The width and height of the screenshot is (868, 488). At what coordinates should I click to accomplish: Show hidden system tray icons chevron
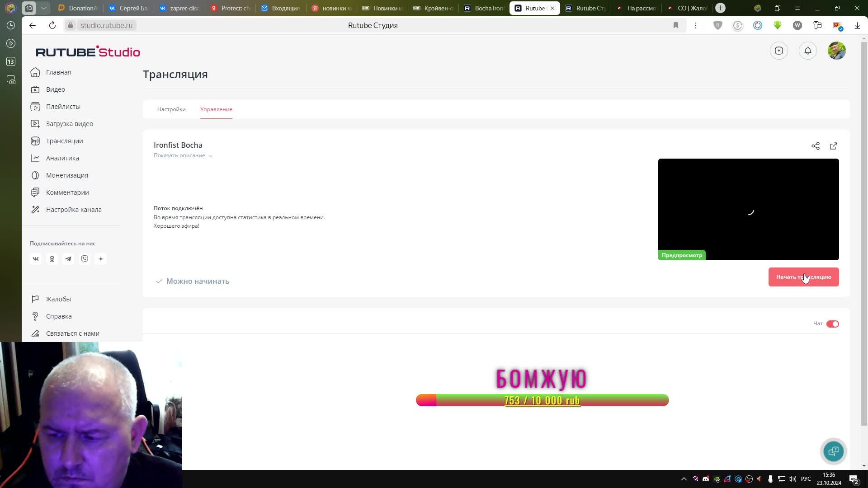click(x=684, y=479)
